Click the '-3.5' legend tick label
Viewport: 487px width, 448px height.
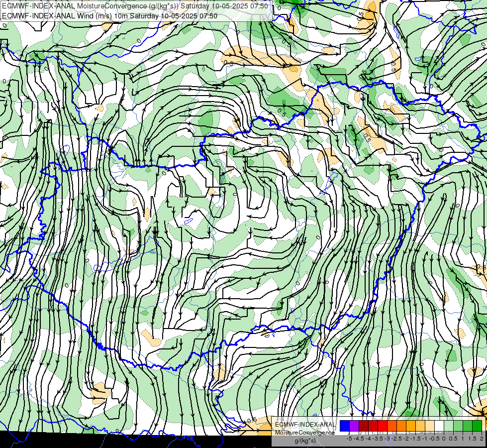point(378,439)
